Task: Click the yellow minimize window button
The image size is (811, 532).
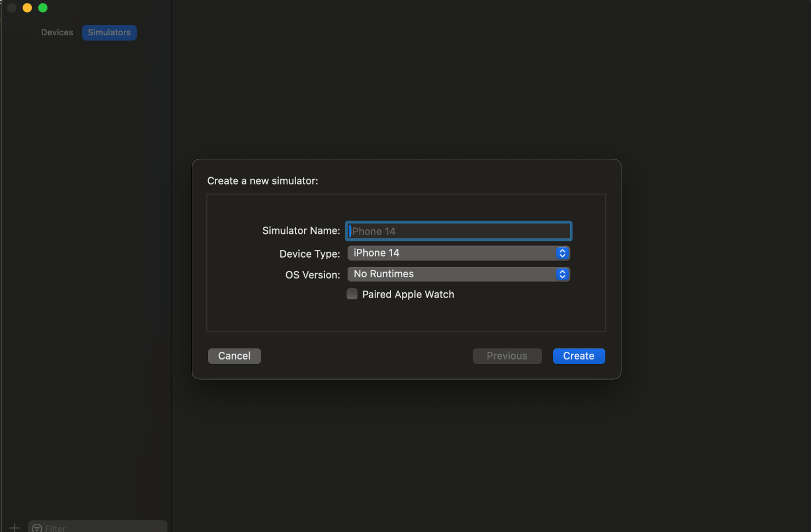Action: click(27, 8)
